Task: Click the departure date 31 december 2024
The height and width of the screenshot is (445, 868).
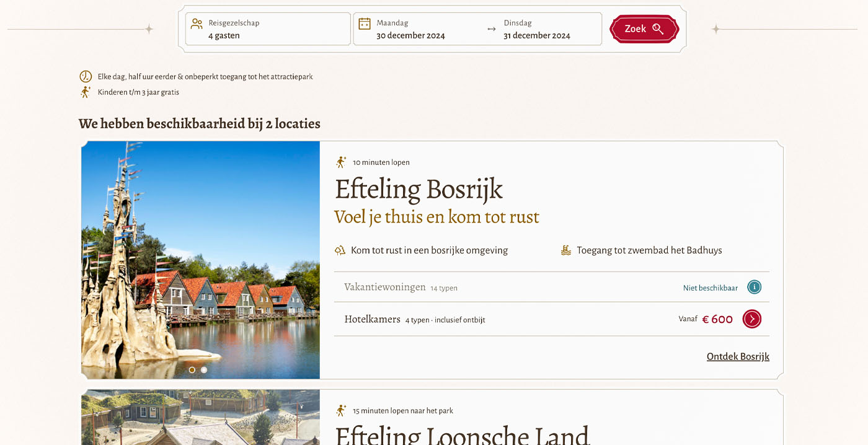Action: (x=537, y=35)
